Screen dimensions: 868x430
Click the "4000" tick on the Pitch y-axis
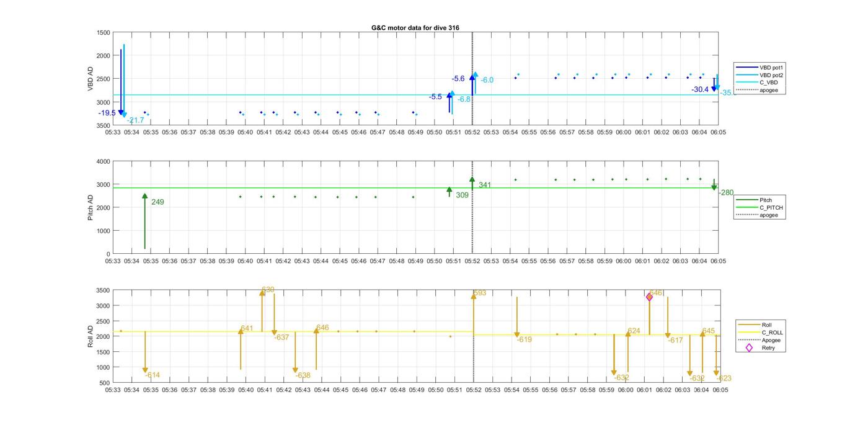pos(104,161)
